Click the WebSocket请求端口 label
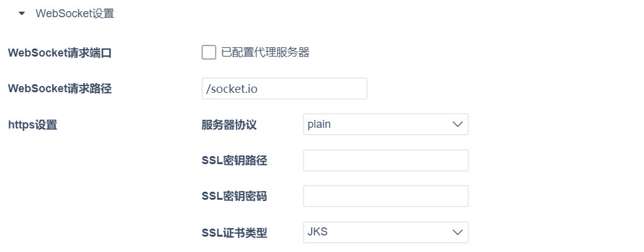The image size is (644, 252). [60, 53]
